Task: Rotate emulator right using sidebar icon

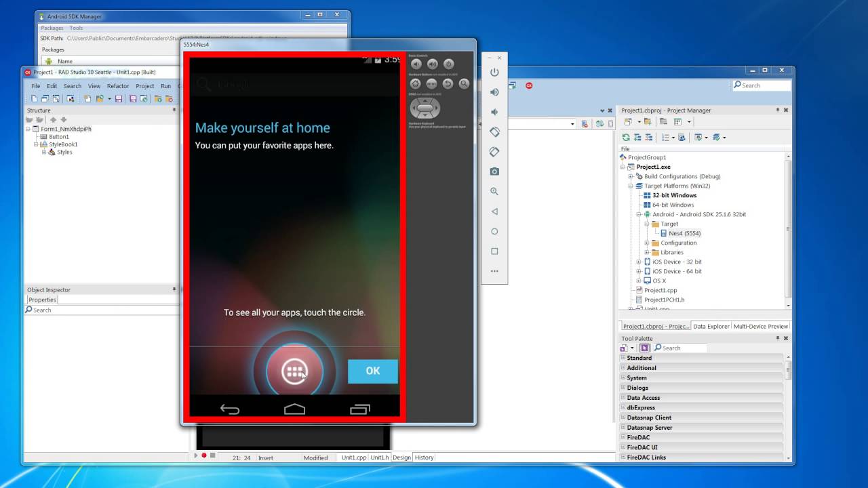Action: click(x=494, y=152)
